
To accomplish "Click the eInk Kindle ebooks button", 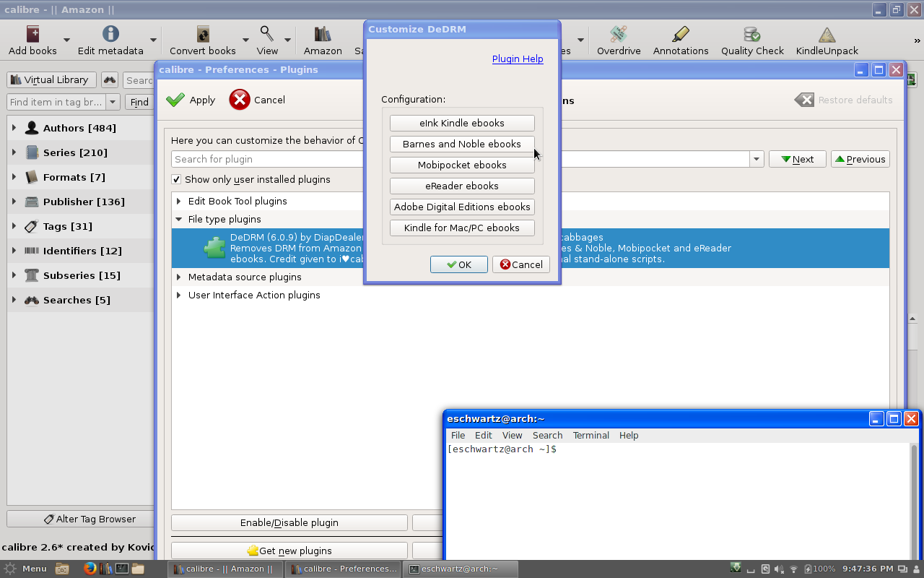I will pos(462,123).
